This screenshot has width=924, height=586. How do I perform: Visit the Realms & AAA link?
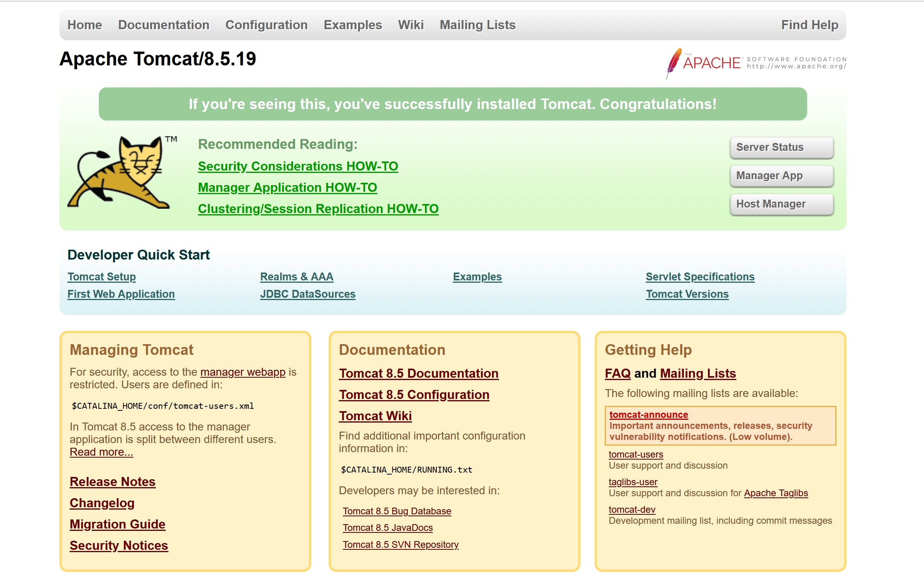297,277
